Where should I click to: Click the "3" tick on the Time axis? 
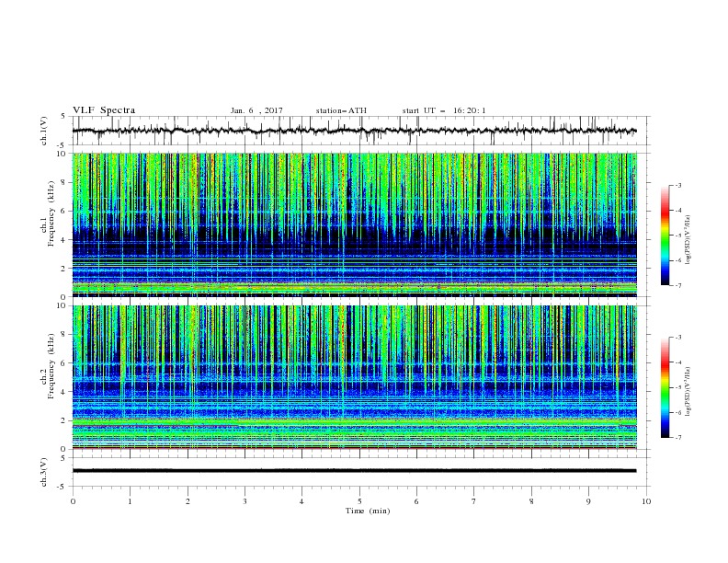pyautogui.click(x=245, y=501)
